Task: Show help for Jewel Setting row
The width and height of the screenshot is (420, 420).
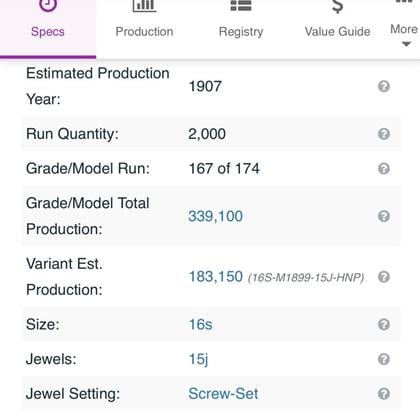Action: [384, 394]
